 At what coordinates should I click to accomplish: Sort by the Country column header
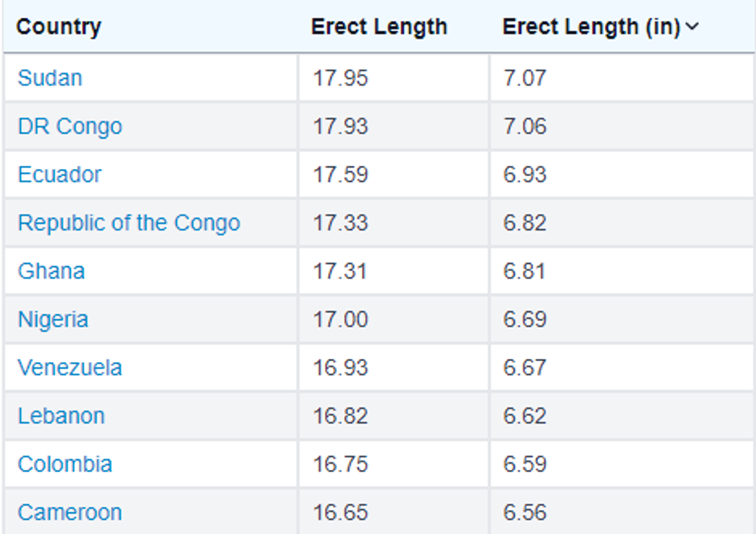tap(59, 27)
